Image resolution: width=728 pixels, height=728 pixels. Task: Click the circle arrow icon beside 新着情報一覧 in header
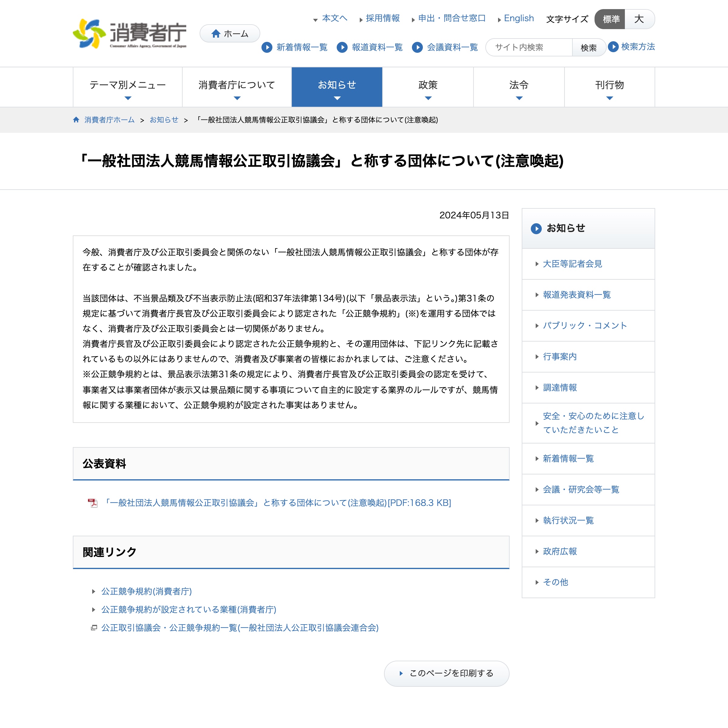267,47
